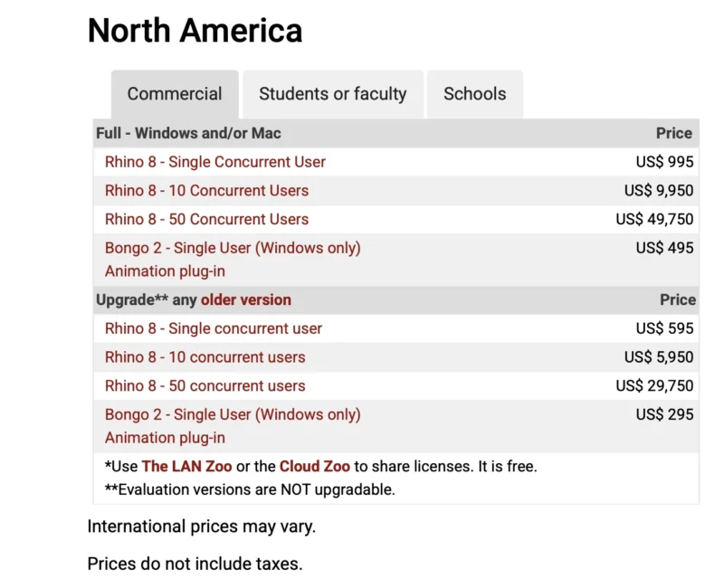Switch to the Commercial tab

(175, 94)
